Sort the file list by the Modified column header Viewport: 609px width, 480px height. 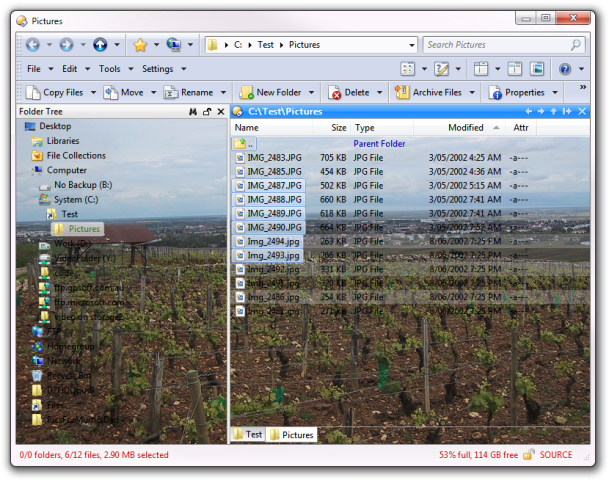pos(466,128)
